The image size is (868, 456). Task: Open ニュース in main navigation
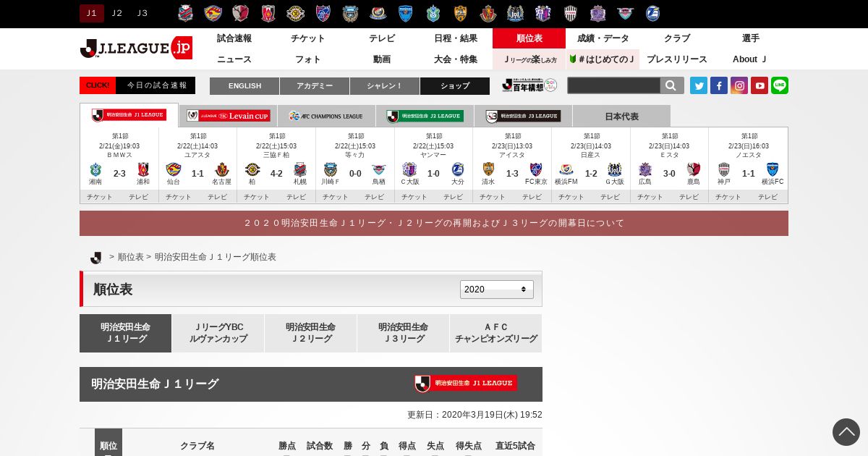tap(234, 59)
